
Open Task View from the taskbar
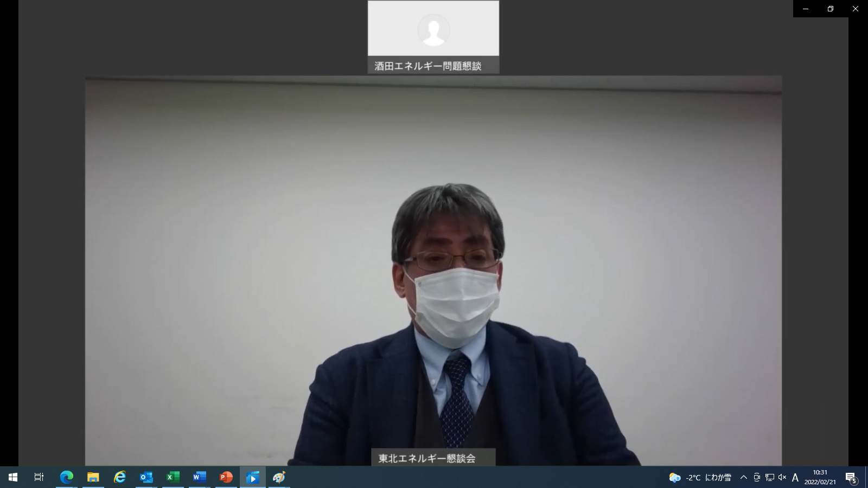point(39,477)
